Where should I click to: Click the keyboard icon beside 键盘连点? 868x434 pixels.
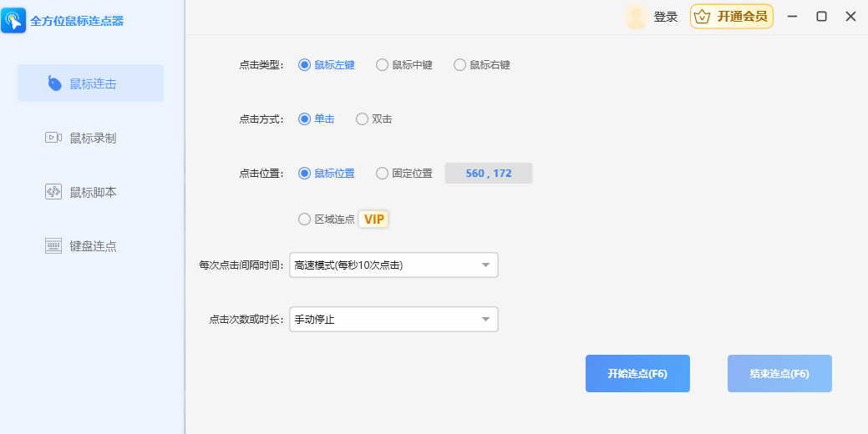(53, 246)
